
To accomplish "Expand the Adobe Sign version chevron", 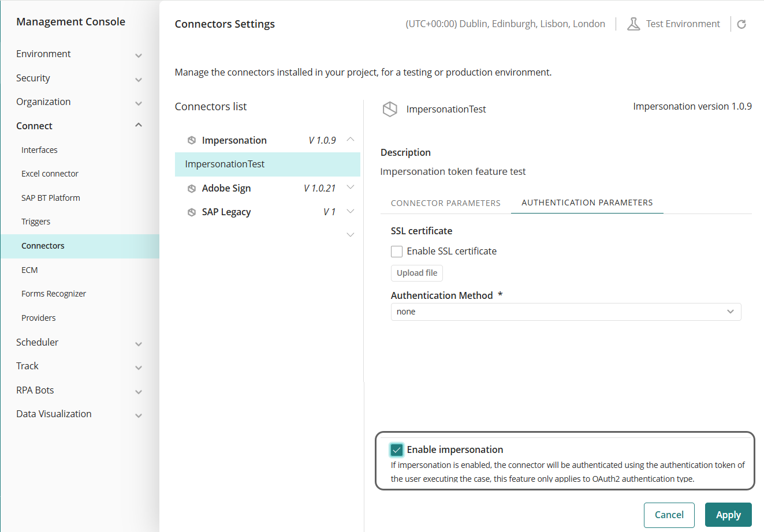I will 351,187.
